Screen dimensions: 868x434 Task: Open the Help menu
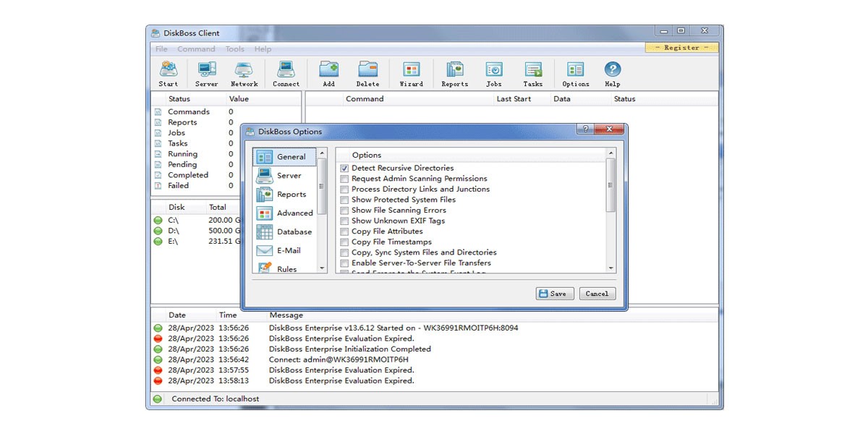pos(263,49)
